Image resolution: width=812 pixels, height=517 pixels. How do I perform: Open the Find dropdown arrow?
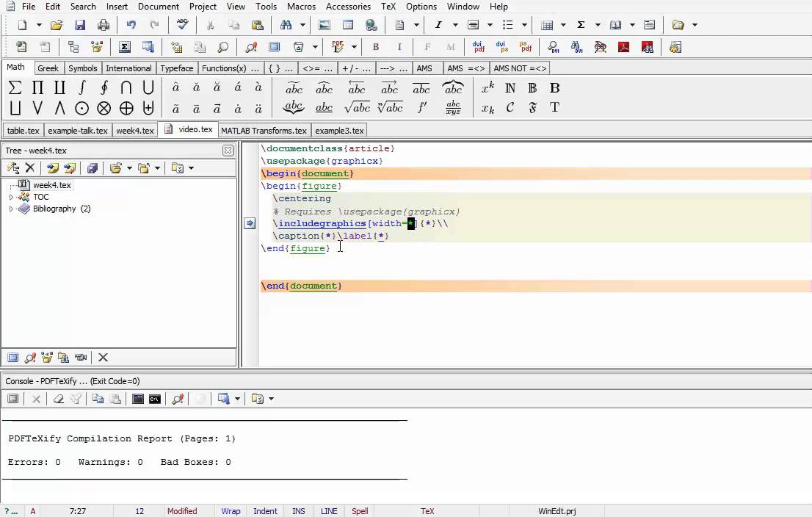pyautogui.click(x=302, y=25)
